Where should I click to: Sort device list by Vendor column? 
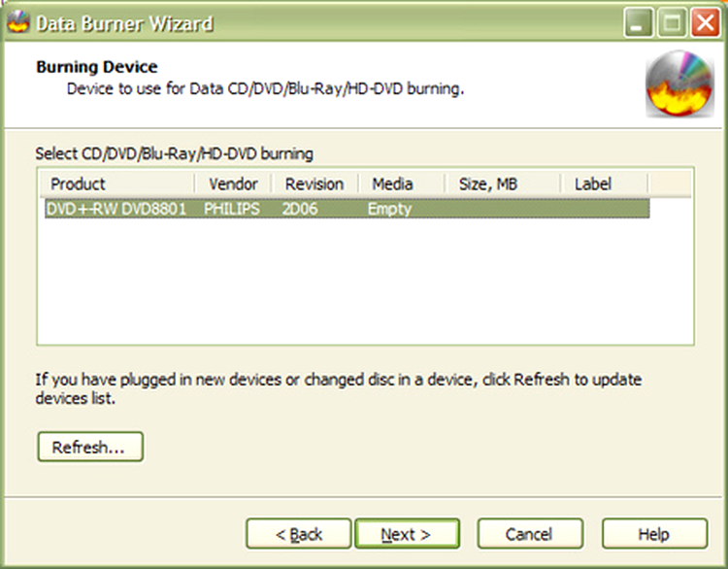coord(233,184)
